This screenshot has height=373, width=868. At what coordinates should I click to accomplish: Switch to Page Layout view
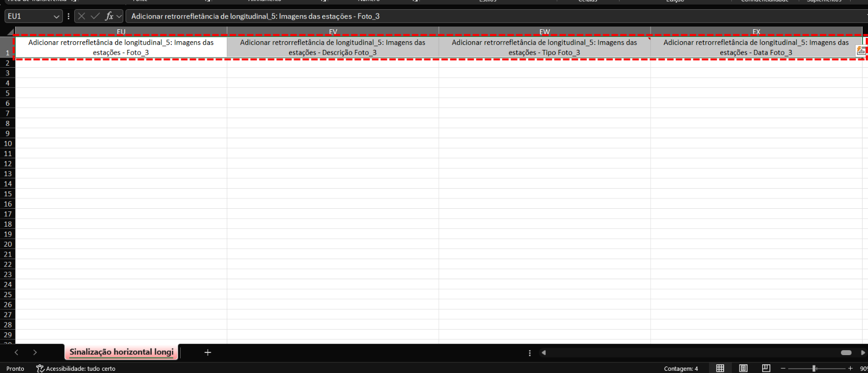pos(743,369)
